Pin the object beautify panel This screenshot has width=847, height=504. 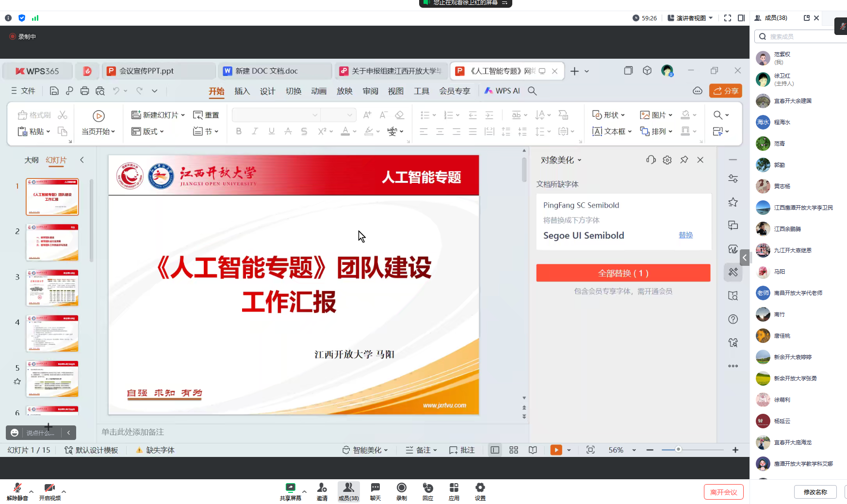click(684, 160)
